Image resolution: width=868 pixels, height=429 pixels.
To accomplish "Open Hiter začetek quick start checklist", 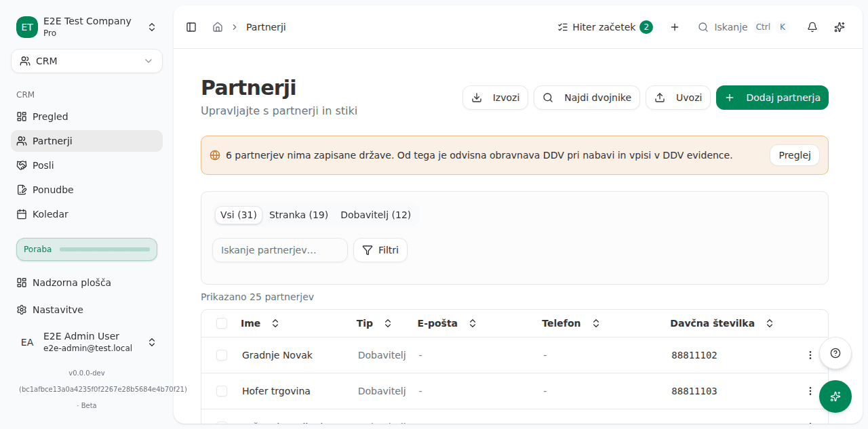I will pyautogui.click(x=605, y=27).
